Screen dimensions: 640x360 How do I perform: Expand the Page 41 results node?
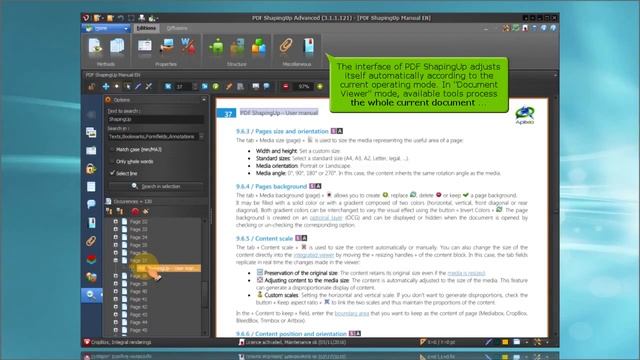point(116,299)
